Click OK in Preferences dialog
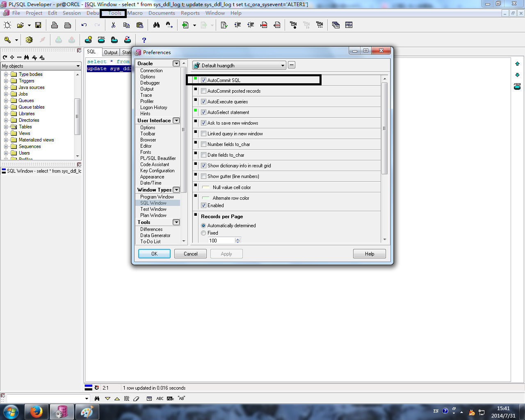The width and height of the screenshot is (525, 420). [x=154, y=254]
